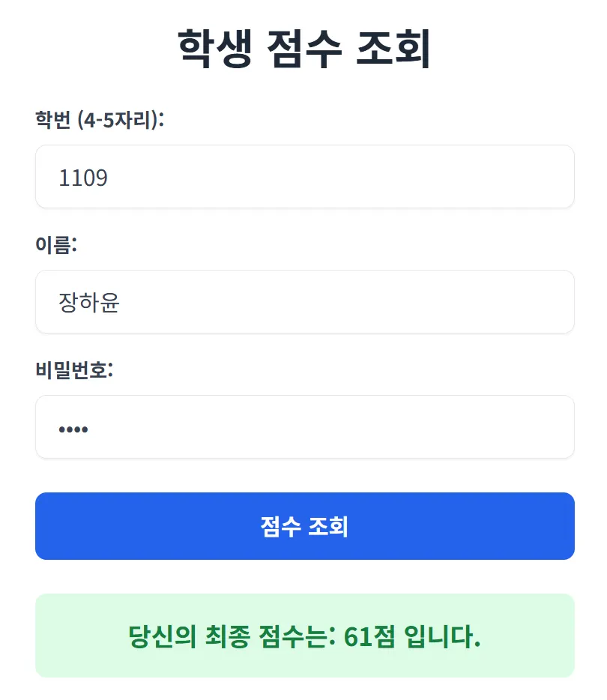This screenshot has height=700, width=607.
Task: Focus the 비밀번호 input field
Action: tap(305, 426)
